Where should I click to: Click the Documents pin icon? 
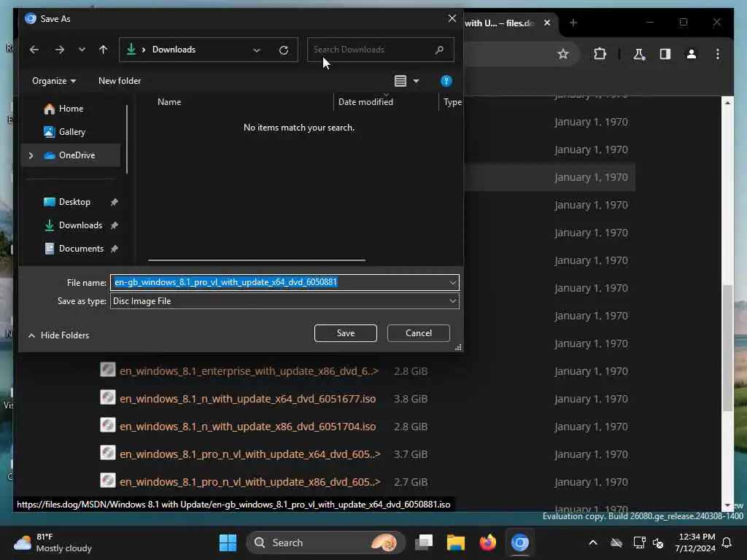[114, 249]
